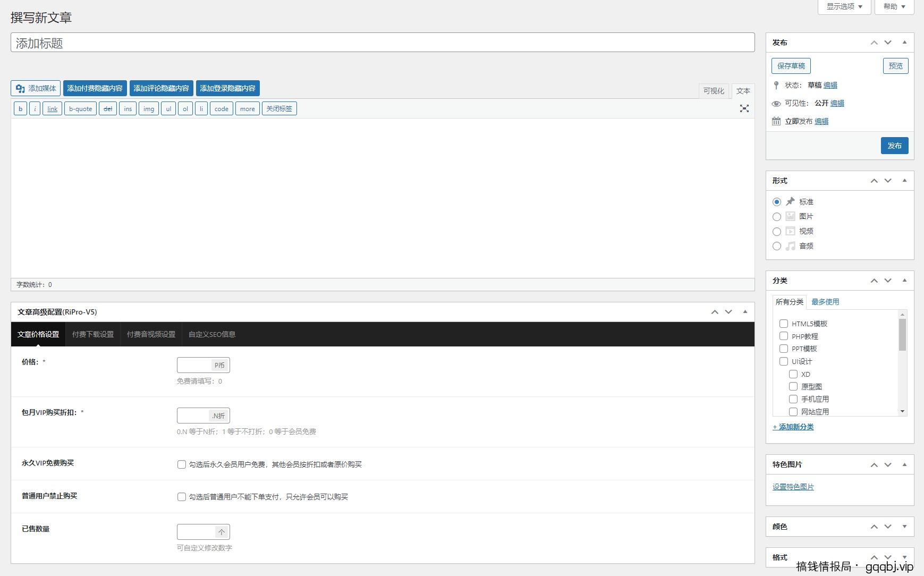Image resolution: width=924 pixels, height=576 pixels.
Task: Click the Add Media (添加媒体) button
Action: click(36, 88)
